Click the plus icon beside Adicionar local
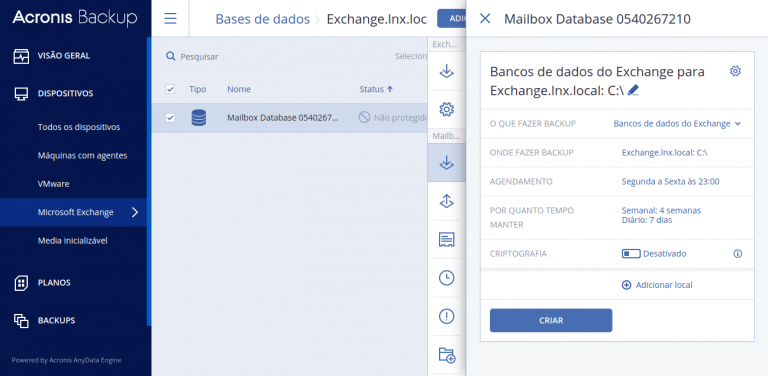 [x=626, y=285]
